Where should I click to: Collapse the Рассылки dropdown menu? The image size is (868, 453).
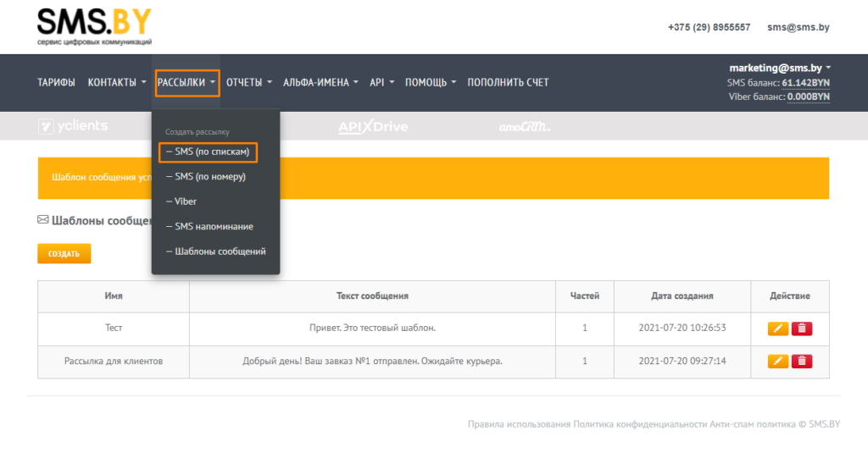click(187, 82)
